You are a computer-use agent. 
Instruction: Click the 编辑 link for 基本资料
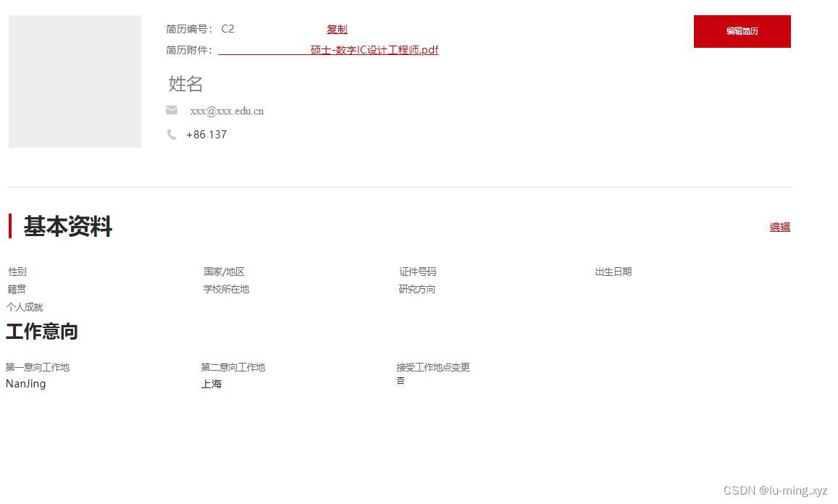779,227
